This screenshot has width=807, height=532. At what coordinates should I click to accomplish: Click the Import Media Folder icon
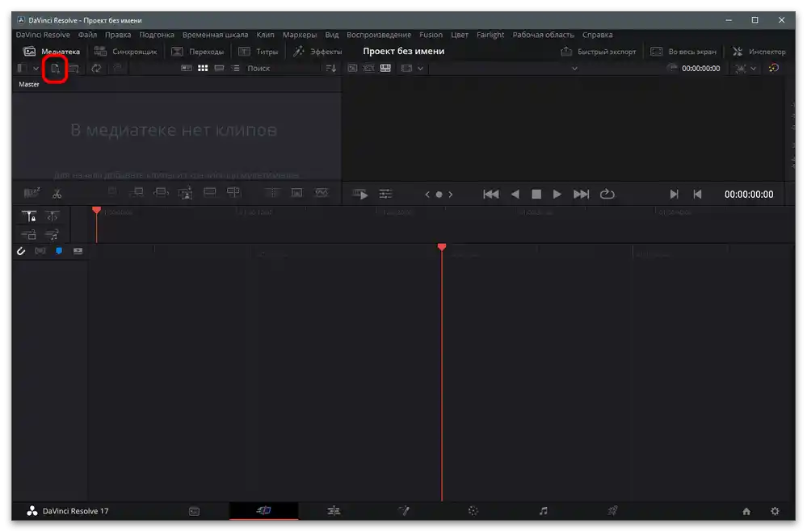pos(74,69)
